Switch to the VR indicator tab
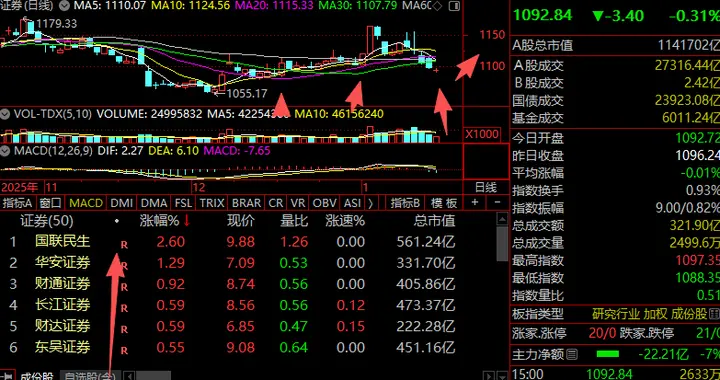The image size is (720, 380). point(298,203)
